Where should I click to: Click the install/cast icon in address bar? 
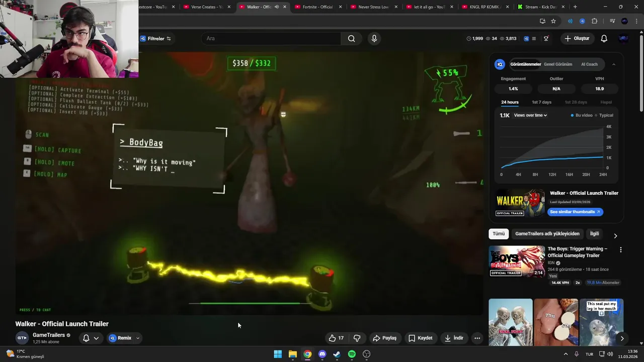[542, 21]
